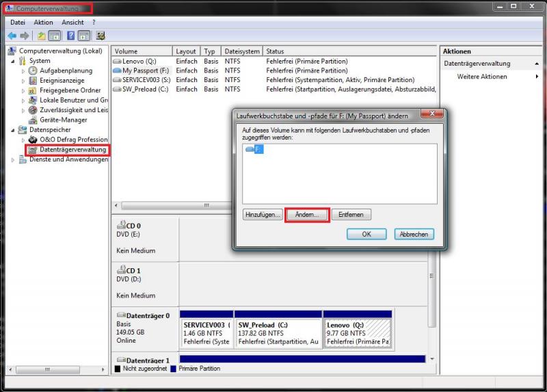Expand the O&O Defrag node arrow

point(23,140)
